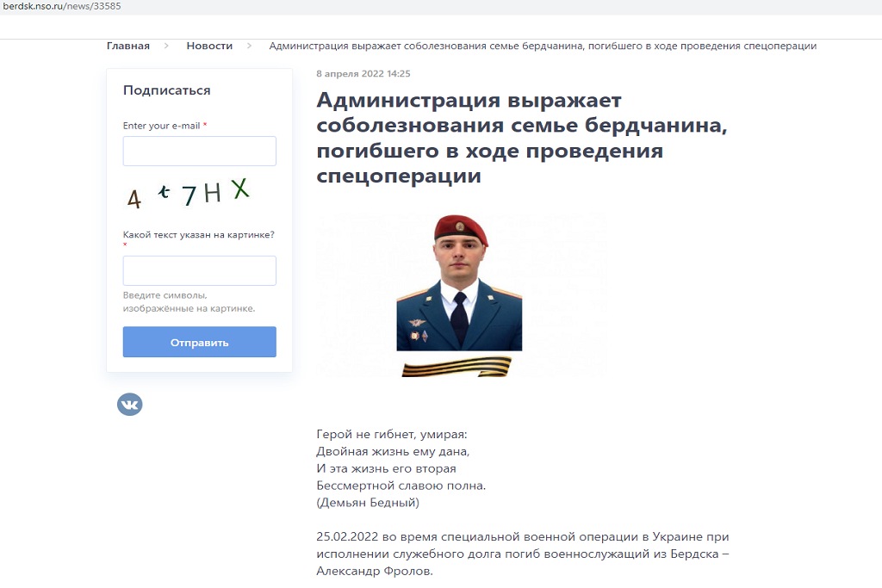Click the St. George ribbon image
This screenshot has height=588, width=882.
[457, 367]
